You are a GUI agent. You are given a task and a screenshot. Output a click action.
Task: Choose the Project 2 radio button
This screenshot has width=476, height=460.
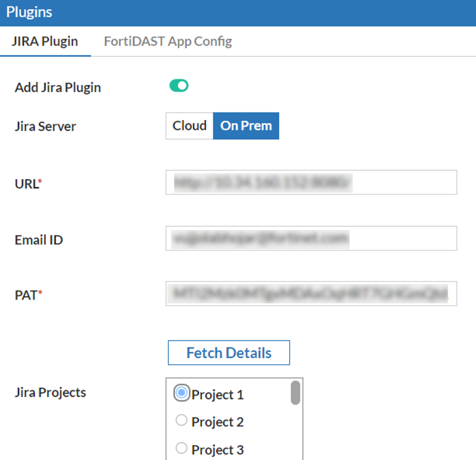pos(182,421)
